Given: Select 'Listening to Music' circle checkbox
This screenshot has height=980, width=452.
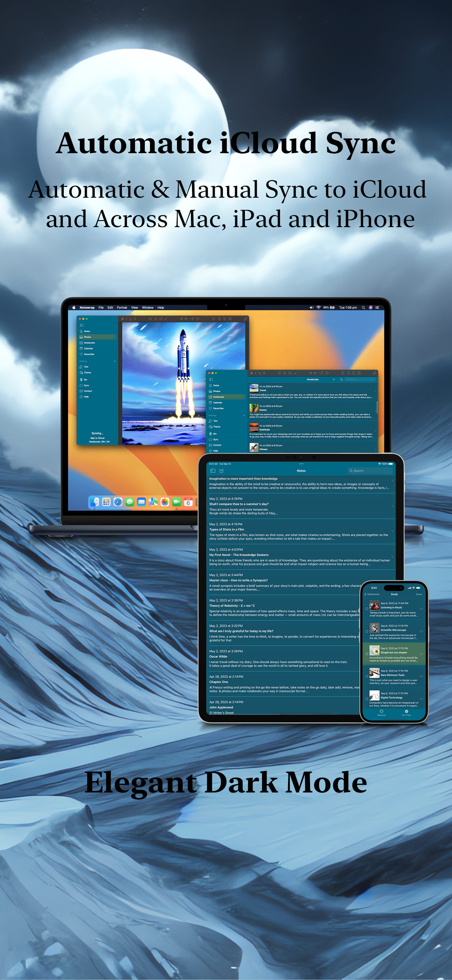Looking at the screenshot, I should (367, 609).
